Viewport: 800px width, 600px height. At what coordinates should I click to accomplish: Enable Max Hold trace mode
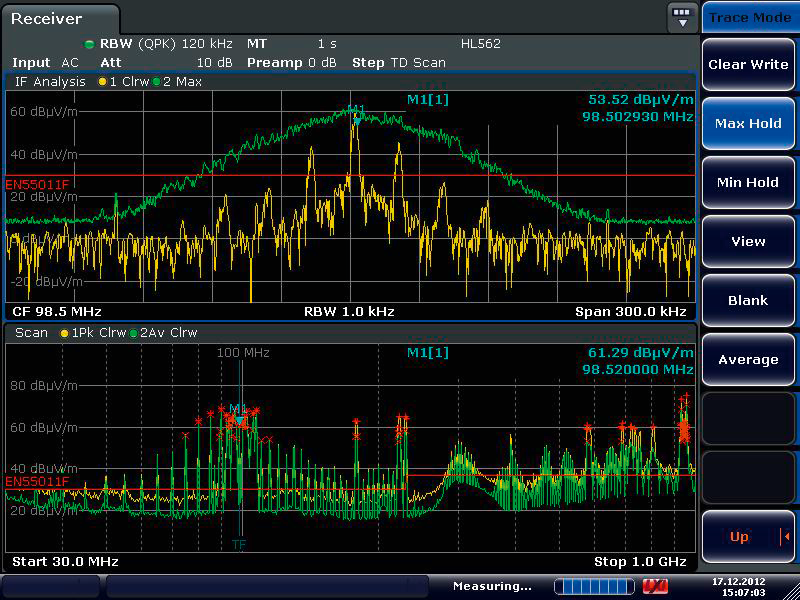(748, 123)
